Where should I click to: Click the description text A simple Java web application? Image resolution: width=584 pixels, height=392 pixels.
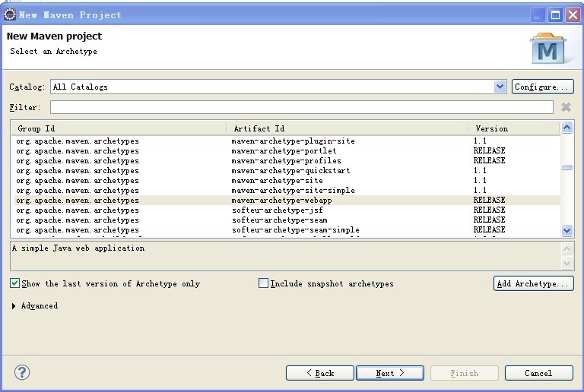coord(78,248)
